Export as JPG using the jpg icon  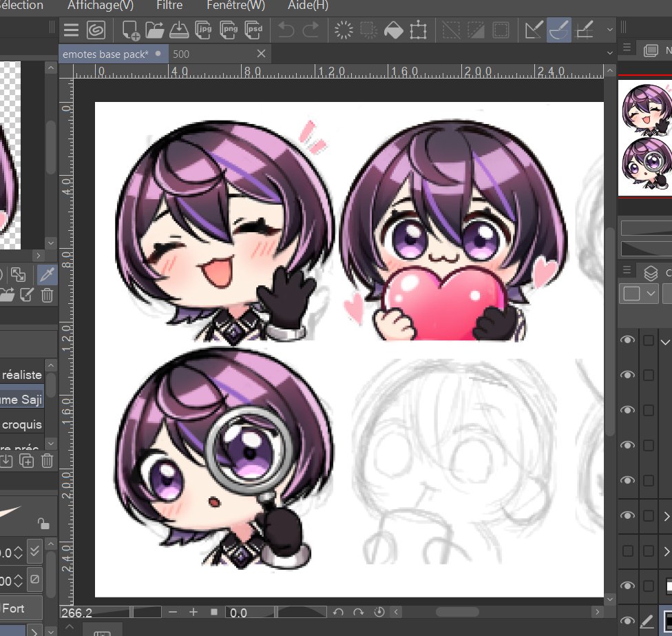(x=204, y=30)
